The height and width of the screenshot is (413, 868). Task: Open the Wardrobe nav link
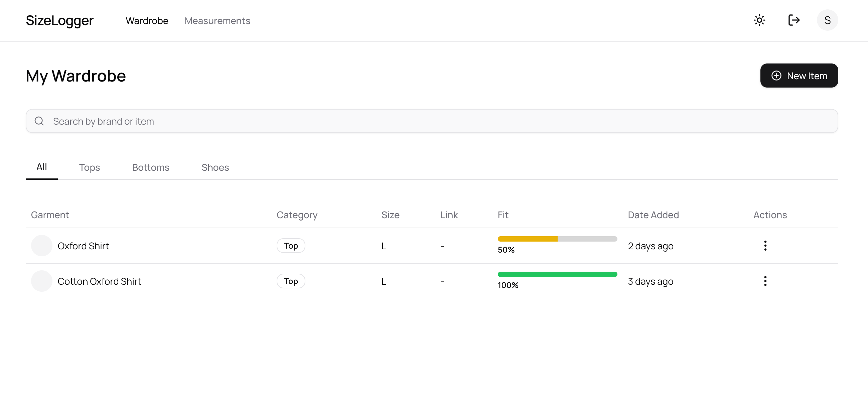147,21
